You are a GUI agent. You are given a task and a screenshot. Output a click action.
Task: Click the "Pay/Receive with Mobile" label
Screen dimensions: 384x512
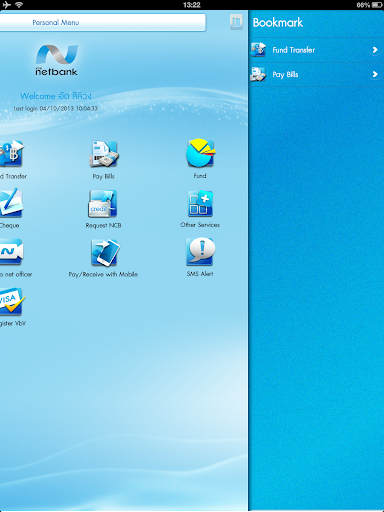(103, 274)
